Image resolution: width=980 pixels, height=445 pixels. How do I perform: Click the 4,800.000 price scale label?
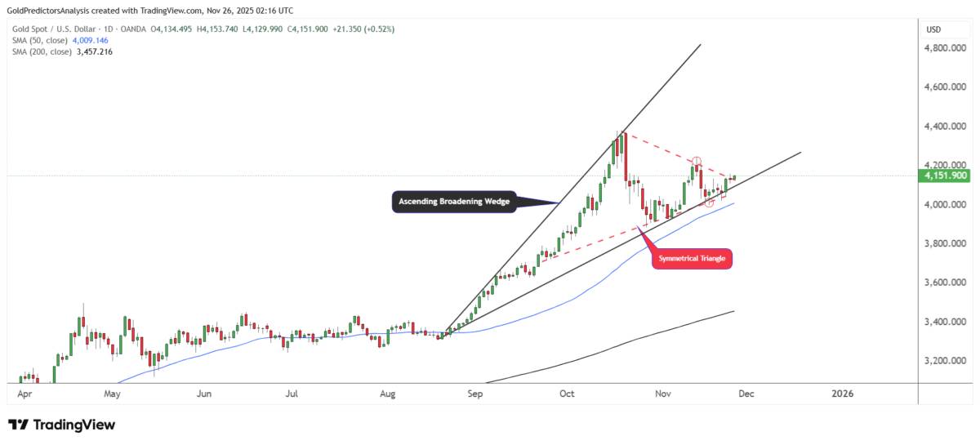coord(946,48)
